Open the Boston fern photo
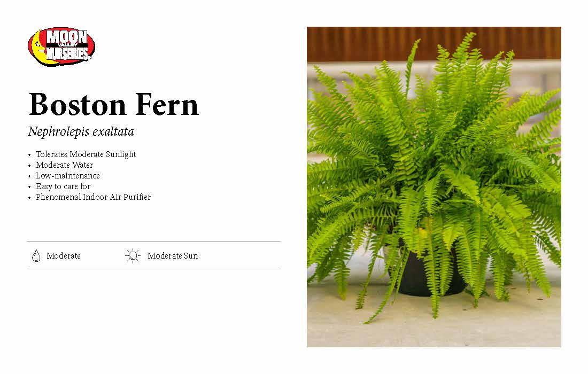The width and height of the screenshot is (588, 374). click(434, 187)
